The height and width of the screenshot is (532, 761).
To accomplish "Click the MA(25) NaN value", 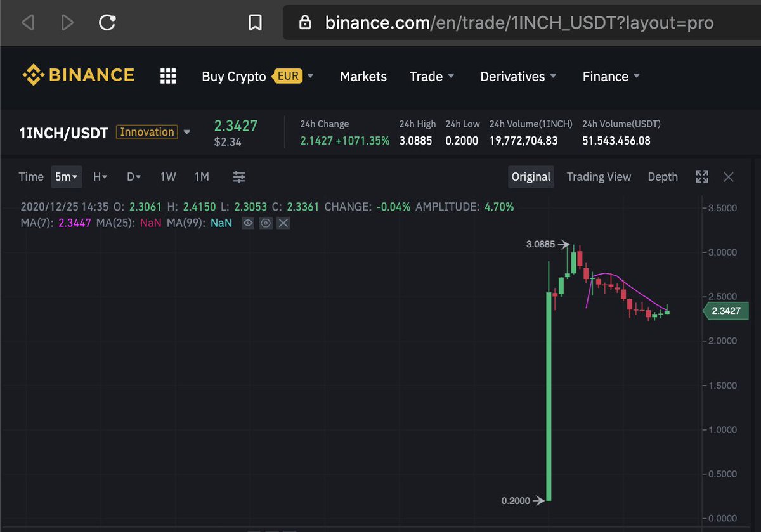I will [150, 223].
